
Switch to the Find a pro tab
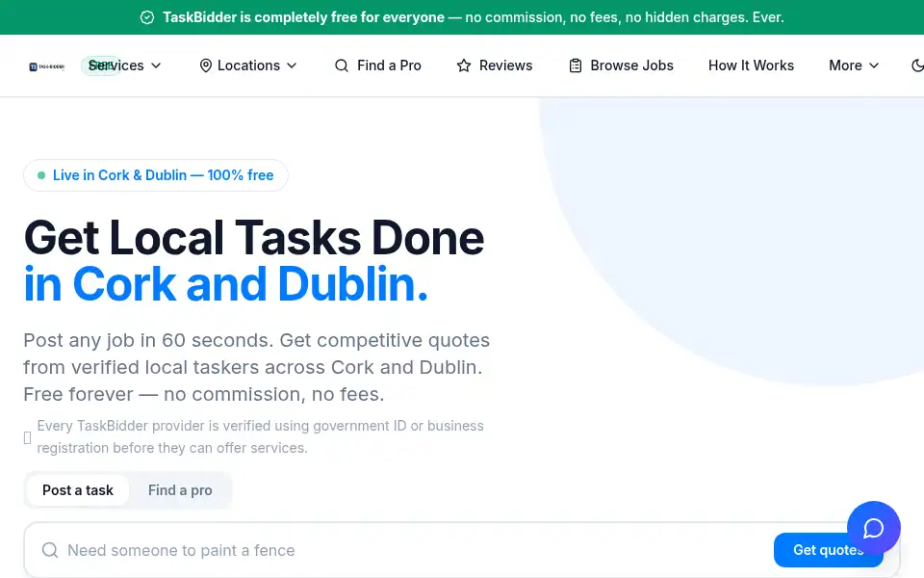click(180, 490)
